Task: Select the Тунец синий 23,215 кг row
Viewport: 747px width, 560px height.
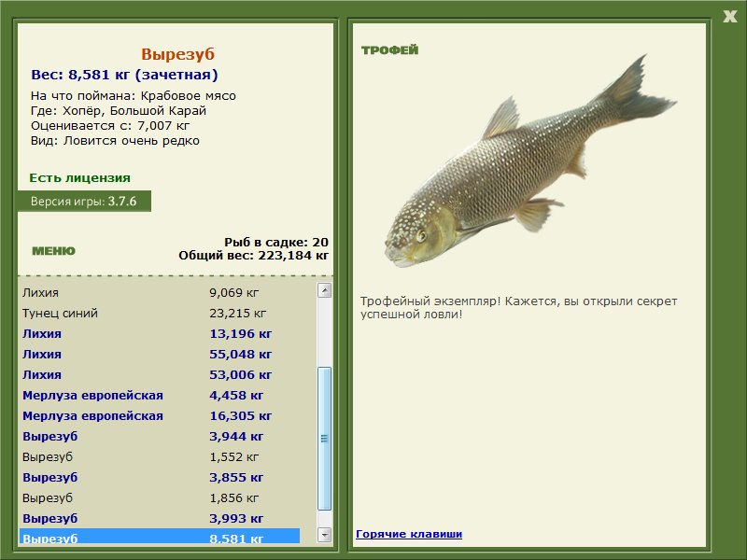Action: point(160,313)
